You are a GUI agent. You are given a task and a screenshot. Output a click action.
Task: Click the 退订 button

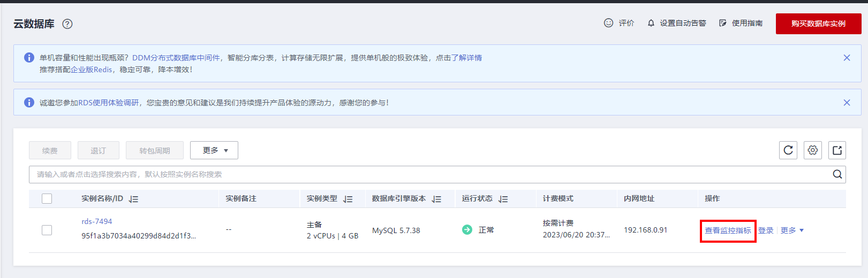coord(99,151)
